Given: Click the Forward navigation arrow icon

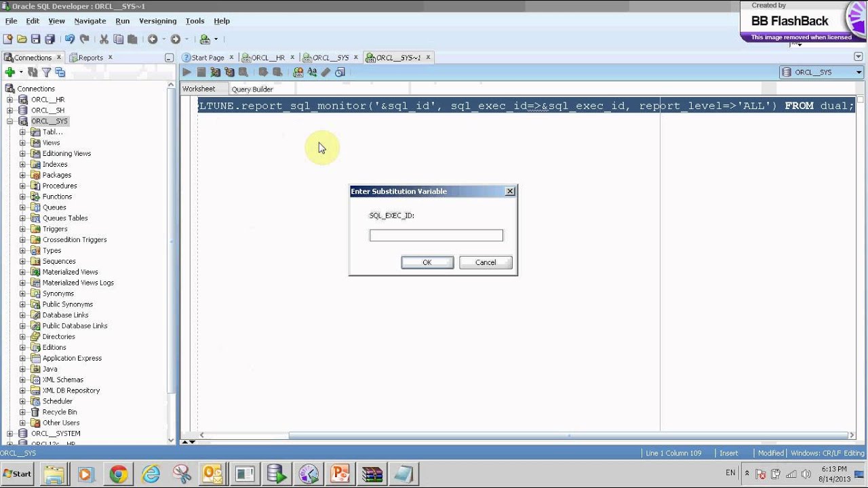Looking at the screenshot, I should click(x=176, y=39).
